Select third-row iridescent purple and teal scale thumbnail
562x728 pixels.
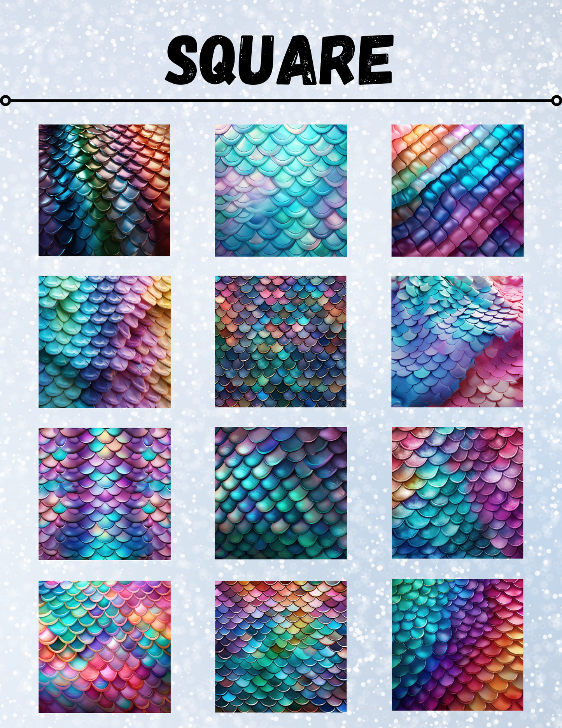point(105,494)
